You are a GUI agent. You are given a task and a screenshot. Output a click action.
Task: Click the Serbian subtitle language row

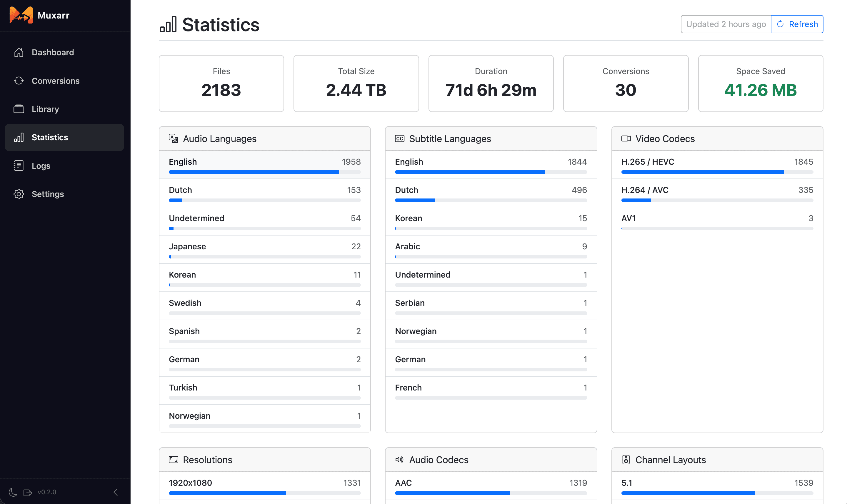click(x=491, y=306)
